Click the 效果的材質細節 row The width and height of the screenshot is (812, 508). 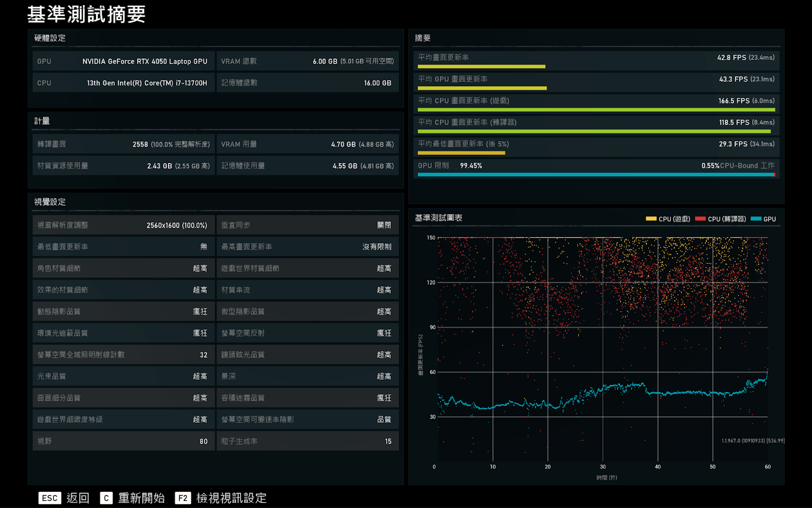(123, 290)
